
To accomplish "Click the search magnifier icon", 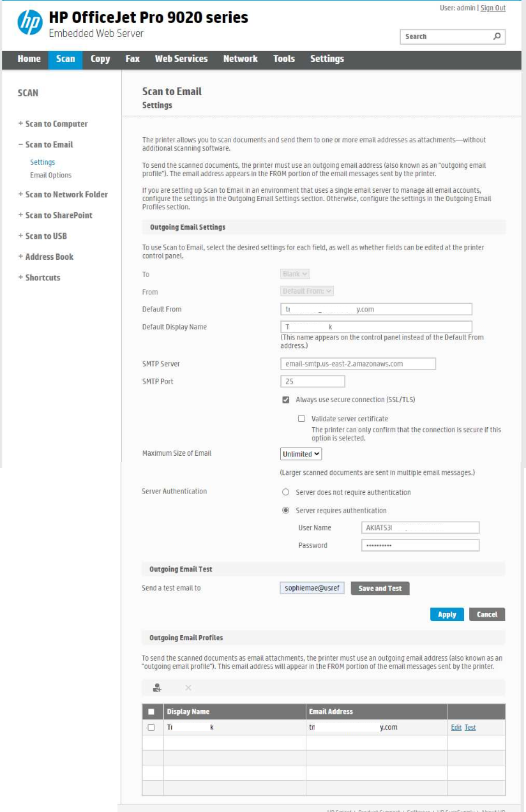I will click(x=497, y=36).
